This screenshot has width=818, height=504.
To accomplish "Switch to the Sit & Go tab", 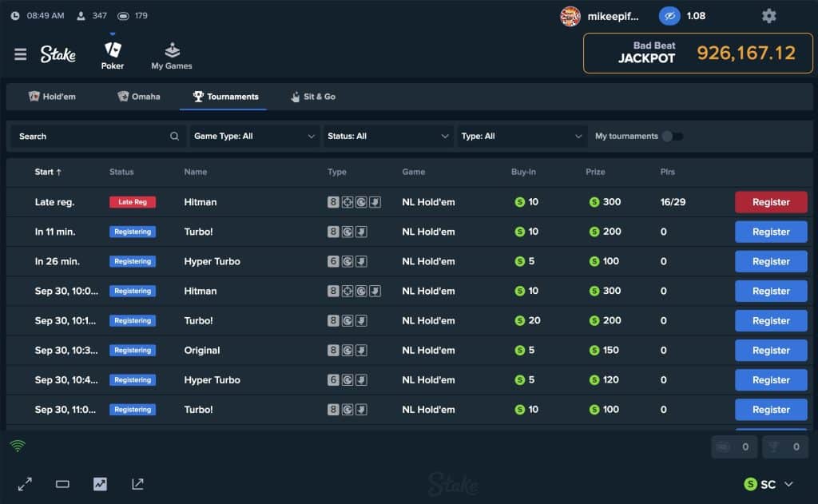I will tap(312, 97).
